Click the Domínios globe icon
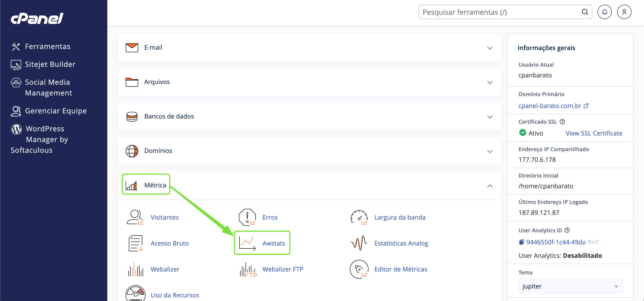The height and width of the screenshot is (301, 644). tap(132, 151)
